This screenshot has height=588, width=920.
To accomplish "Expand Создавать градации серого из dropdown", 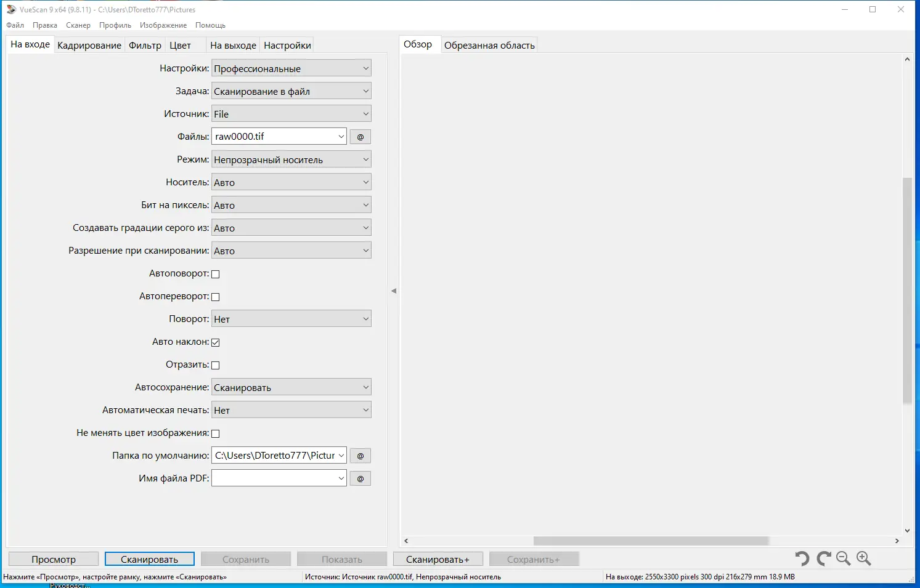I will 291,228.
